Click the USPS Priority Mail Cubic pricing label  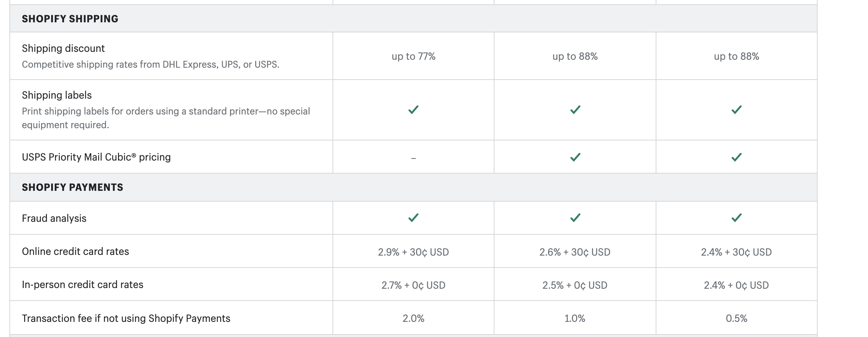(96, 157)
